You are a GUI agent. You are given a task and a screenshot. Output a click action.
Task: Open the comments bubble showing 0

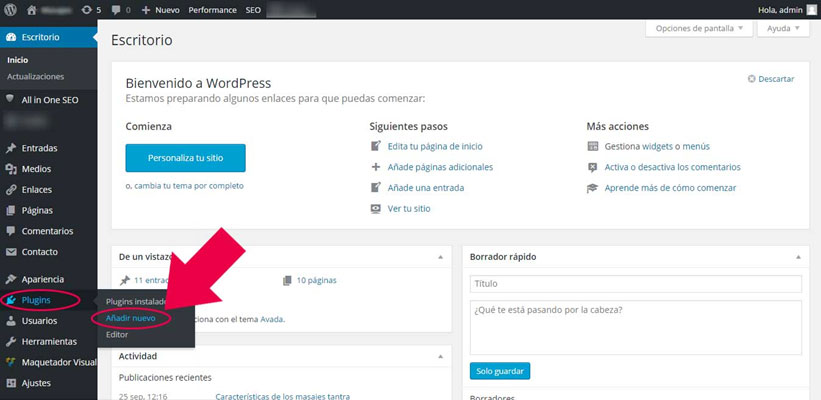[121, 10]
